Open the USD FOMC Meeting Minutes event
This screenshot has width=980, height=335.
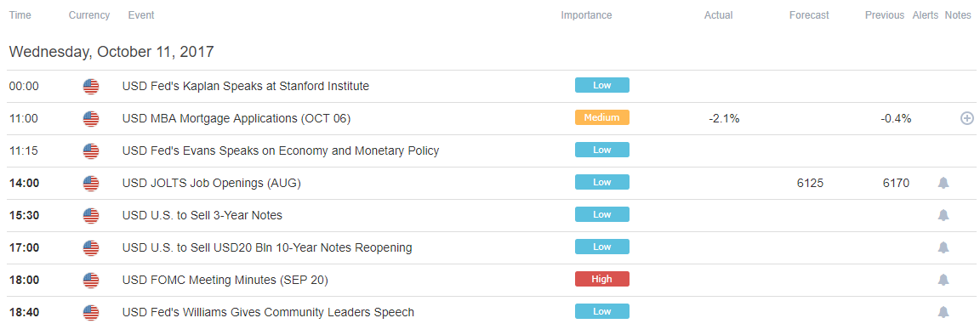225,281
